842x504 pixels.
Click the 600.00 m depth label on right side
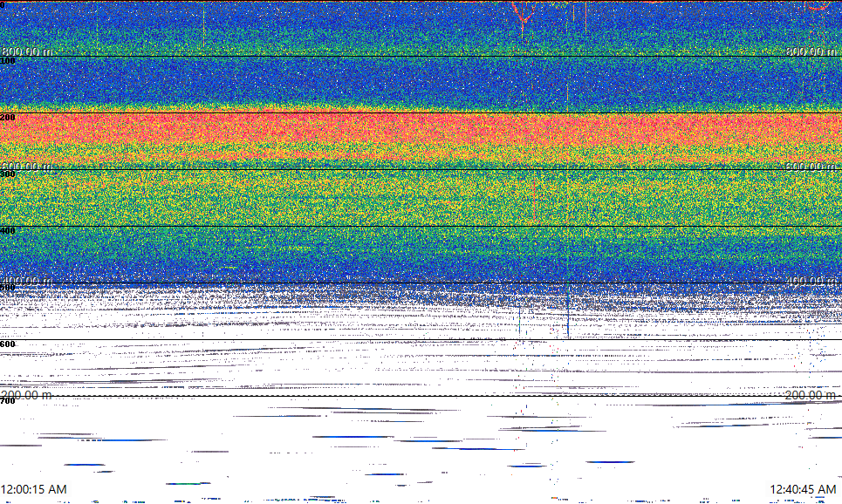coord(811,167)
